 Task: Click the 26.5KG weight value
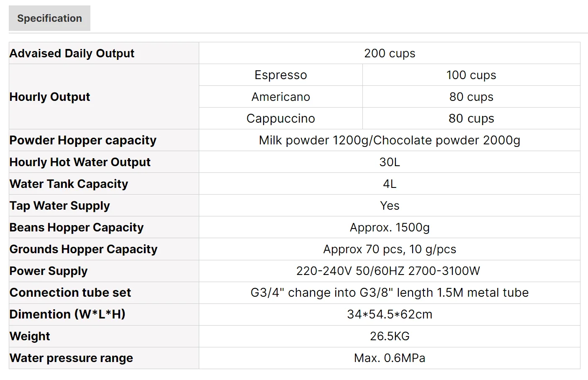point(389,336)
